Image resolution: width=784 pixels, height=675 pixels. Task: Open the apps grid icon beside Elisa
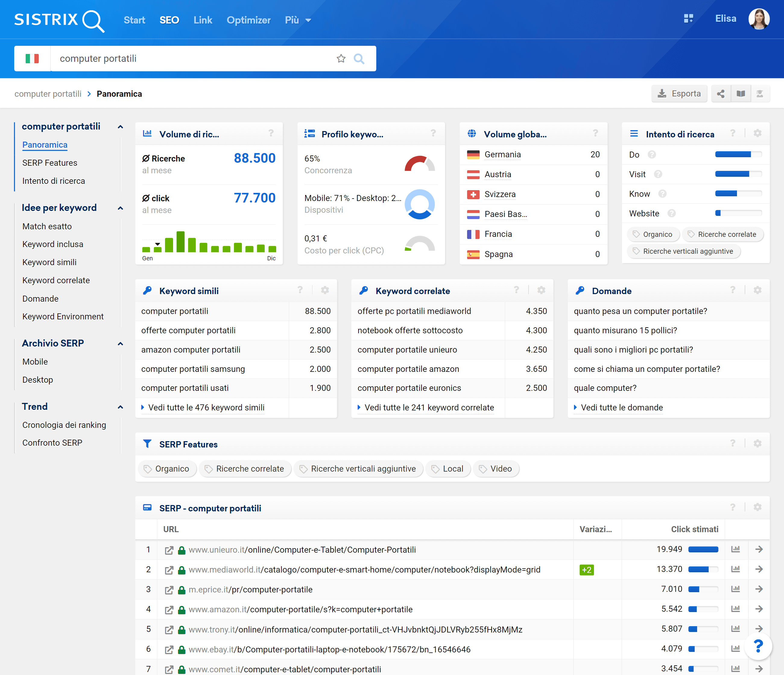click(688, 18)
